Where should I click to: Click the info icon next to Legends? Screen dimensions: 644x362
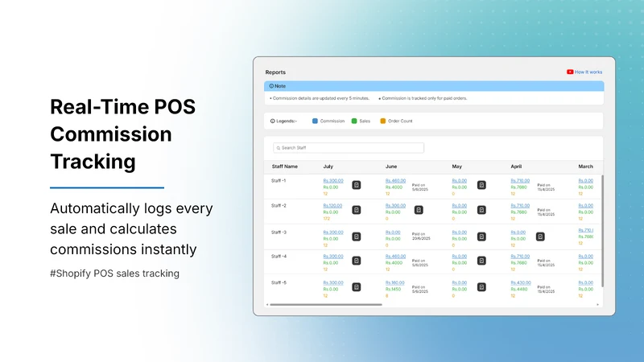(x=272, y=121)
